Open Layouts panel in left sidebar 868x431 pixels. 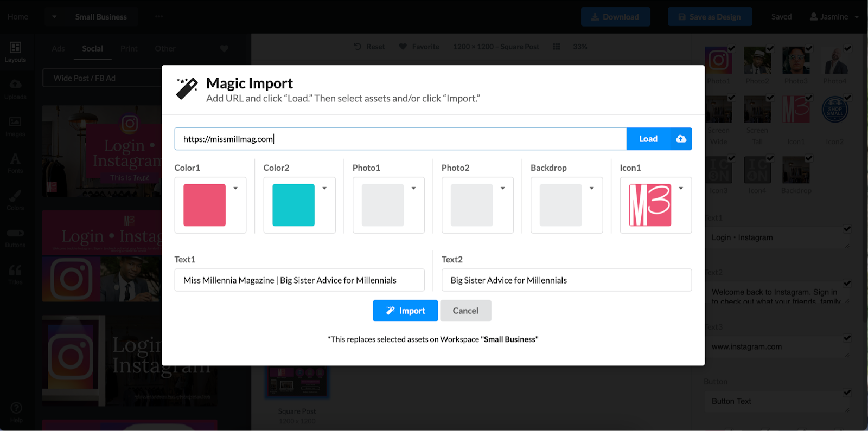click(x=15, y=52)
